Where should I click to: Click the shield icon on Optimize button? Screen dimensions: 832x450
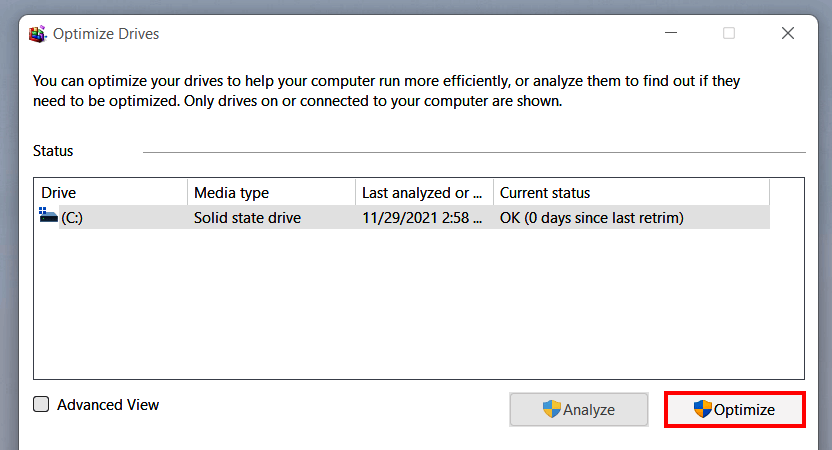(x=702, y=409)
